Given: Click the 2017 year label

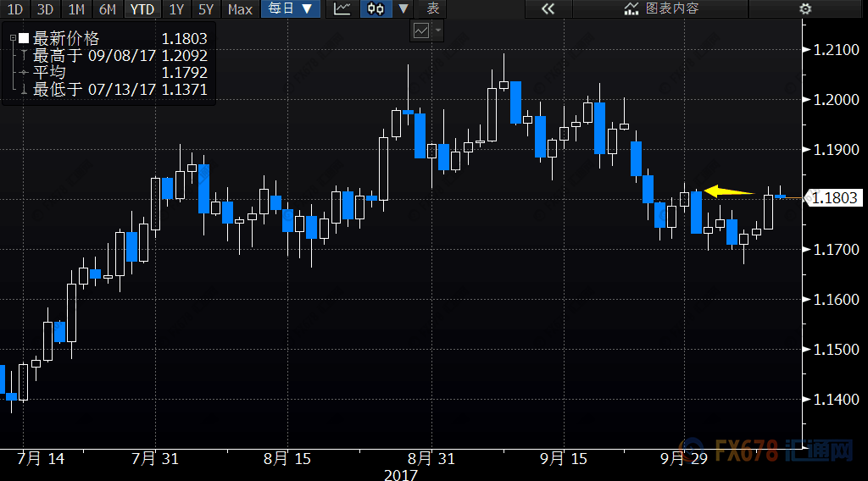Looking at the screenshot, I should point(401,475).
